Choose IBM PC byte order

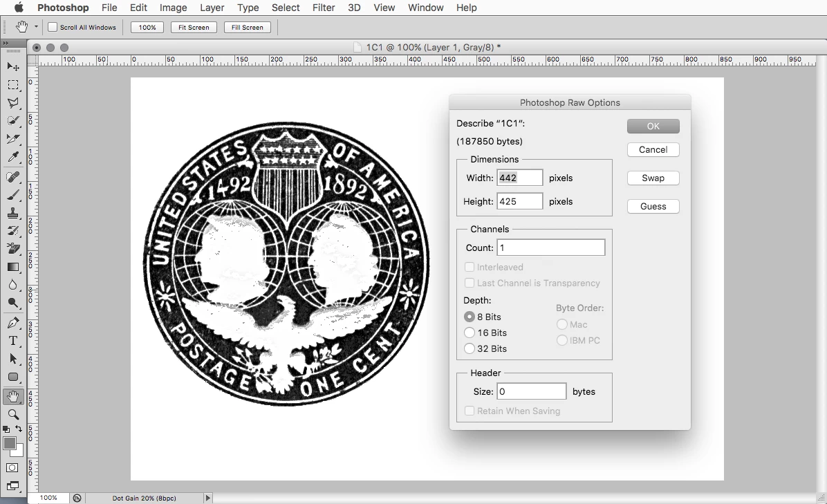[562, 340]
